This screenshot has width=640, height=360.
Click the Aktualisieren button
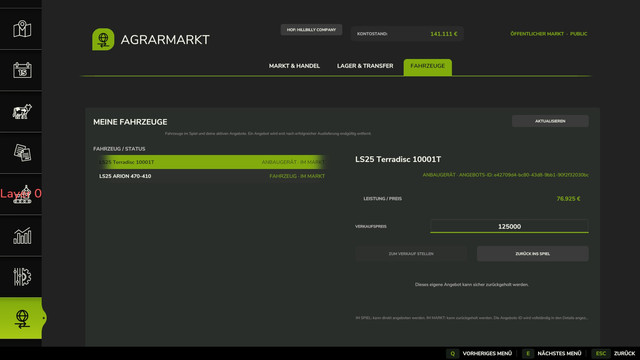tap(550, 121)
